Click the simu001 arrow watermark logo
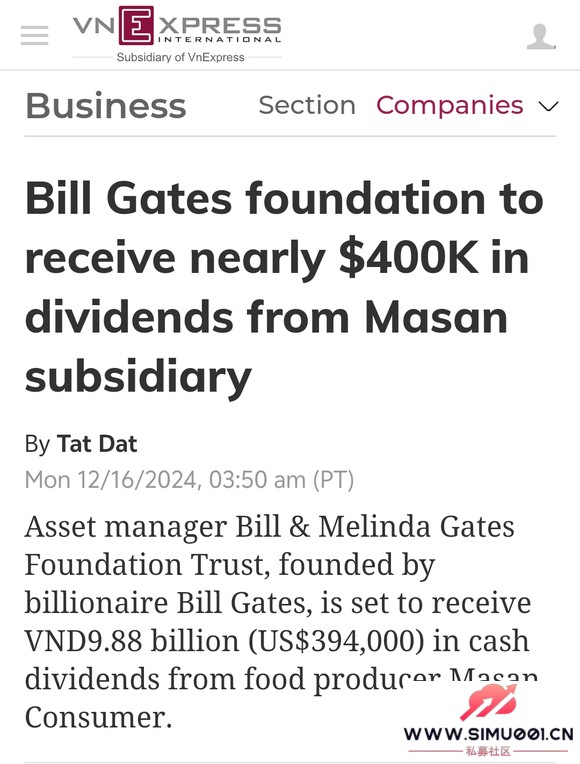Image resolution: width=580 pixels, height=764 pixels. point(489,702)
